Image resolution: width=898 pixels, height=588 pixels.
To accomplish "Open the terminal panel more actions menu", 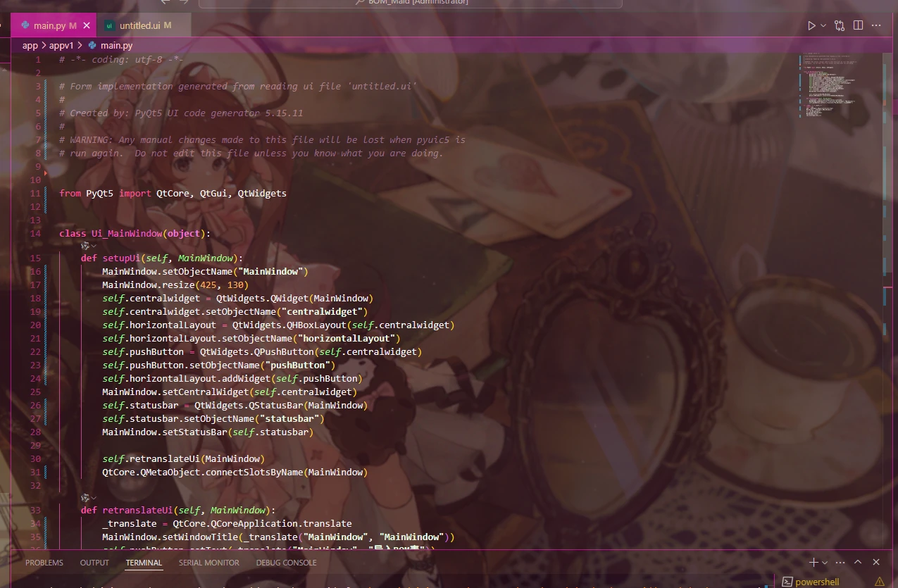I will point(840,562).
